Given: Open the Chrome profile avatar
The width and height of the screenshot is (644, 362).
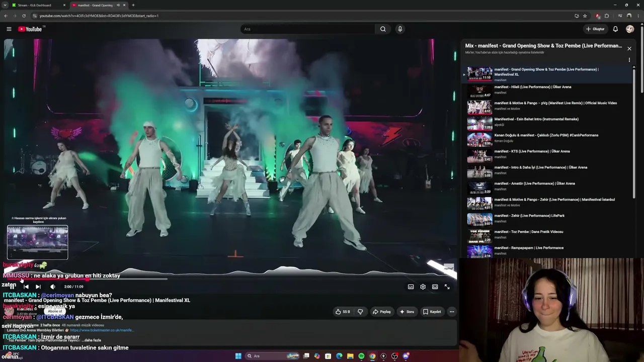Looking at the screenshot, I should tap(629, 16).
